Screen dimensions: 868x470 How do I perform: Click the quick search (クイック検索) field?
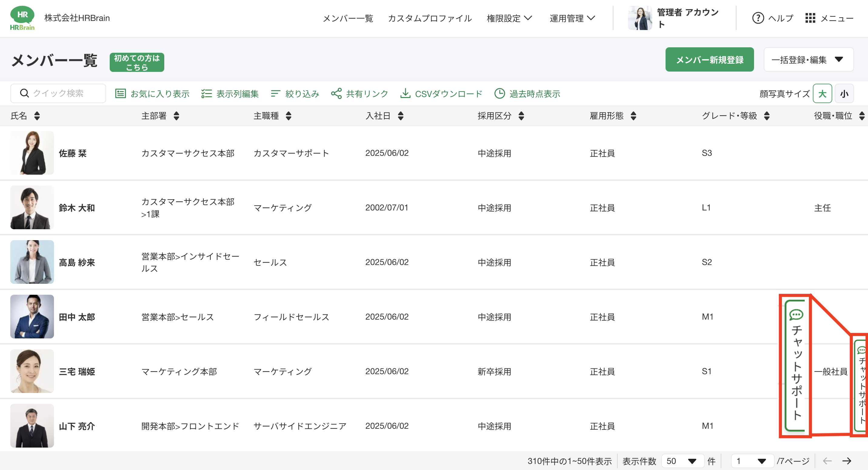pyautogui.click(x=58, y=93)
